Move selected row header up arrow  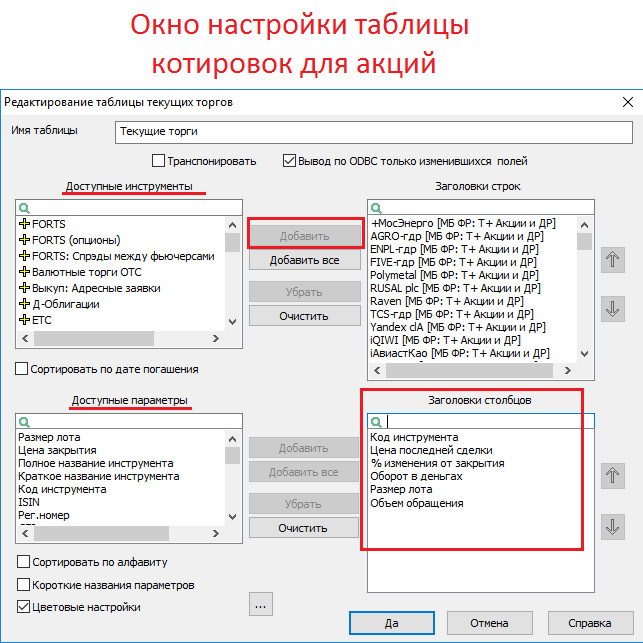613,260
